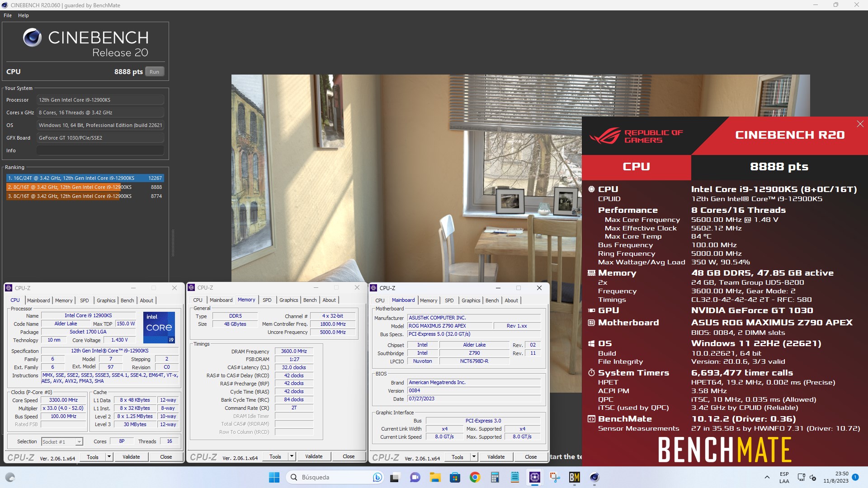
Task: Close the BenchMate CINEBENCH R20 result panel
Action: pos(860,124)
